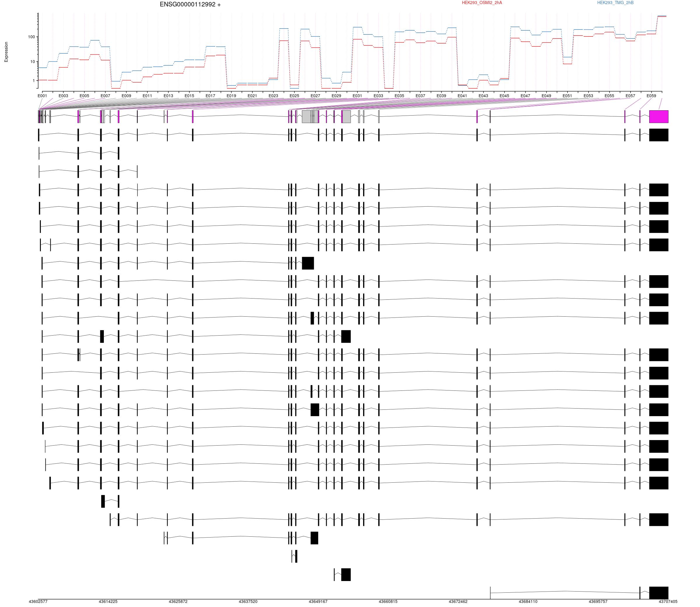Image resolution: width=700 pixels, height=607 pixels.
Task: Select exon bin label E051
Action: [x=567, y=96]
